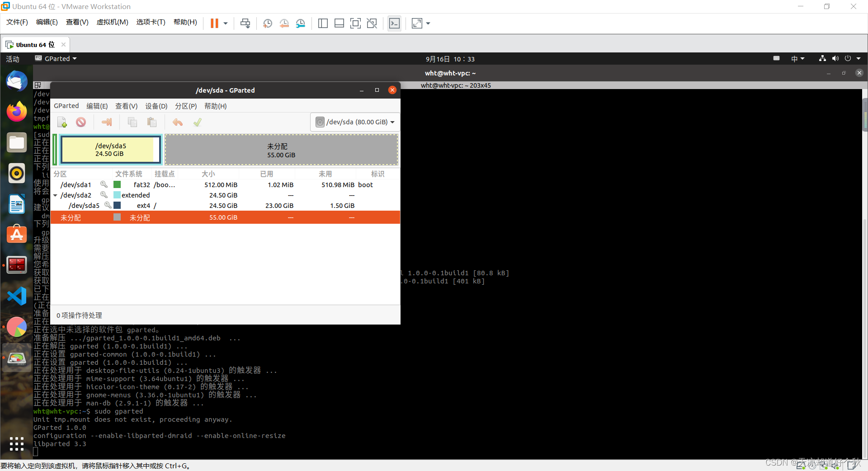Toggle the VMware library sidebar view icon

point(323,23)
